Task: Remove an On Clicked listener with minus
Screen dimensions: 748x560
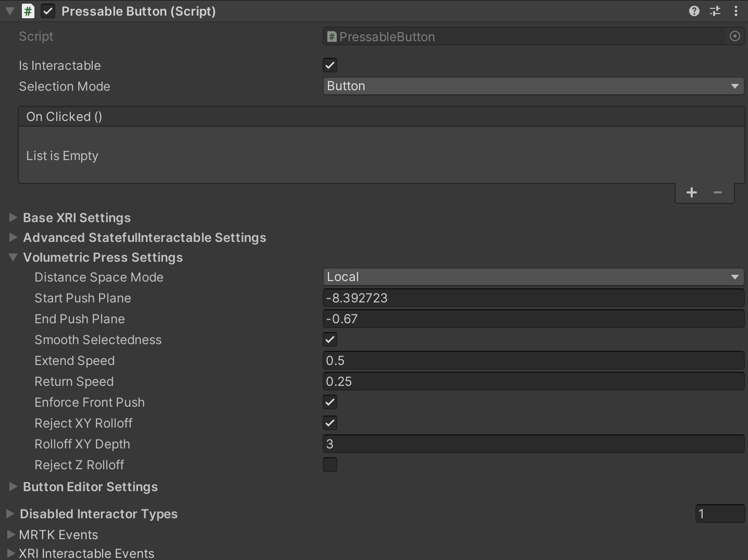Action: pos(718,192)
